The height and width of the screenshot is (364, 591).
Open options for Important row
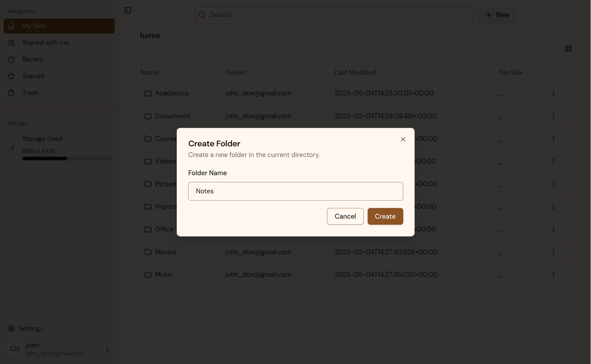[x=553, y=207]
